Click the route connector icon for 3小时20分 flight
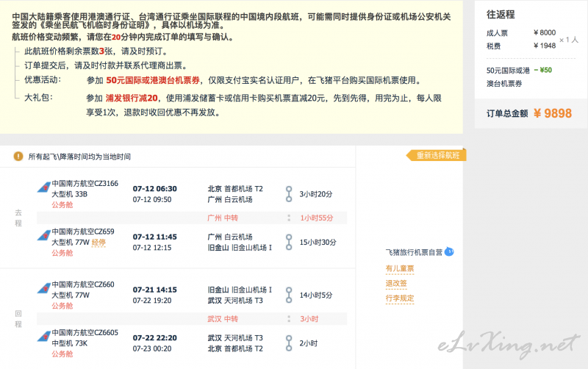Viewport: 588px width, 369px height. (289, 194)
